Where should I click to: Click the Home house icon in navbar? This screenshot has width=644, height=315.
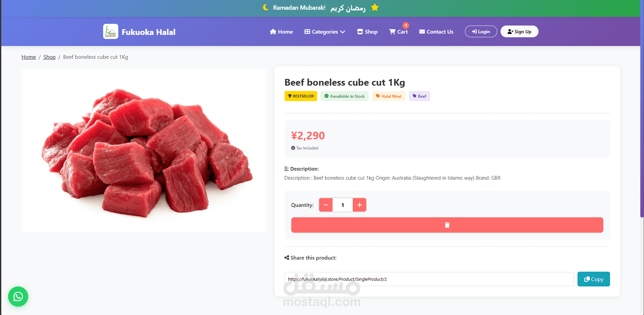tap(273, 32)
